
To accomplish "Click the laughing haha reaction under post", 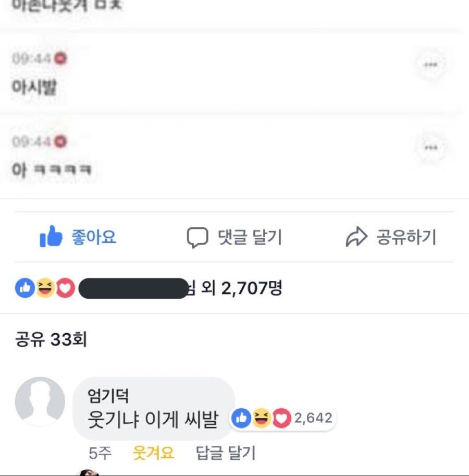I will pos(45,288).
